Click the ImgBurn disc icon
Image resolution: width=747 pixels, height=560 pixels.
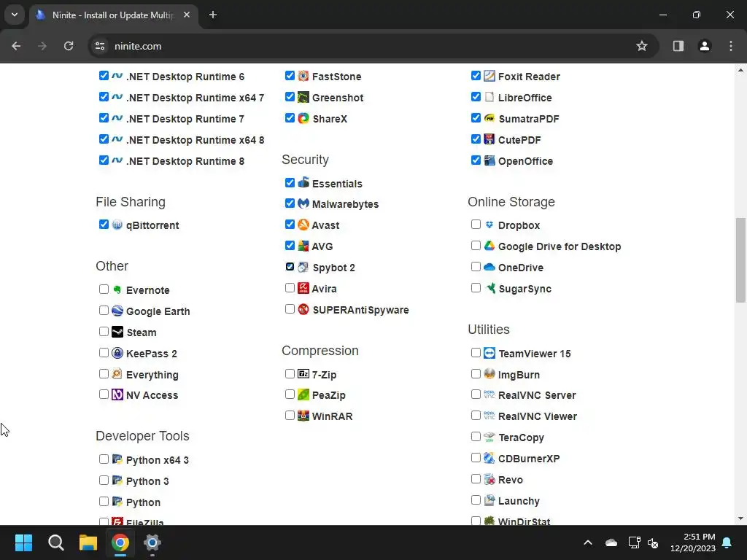(489, 374)
